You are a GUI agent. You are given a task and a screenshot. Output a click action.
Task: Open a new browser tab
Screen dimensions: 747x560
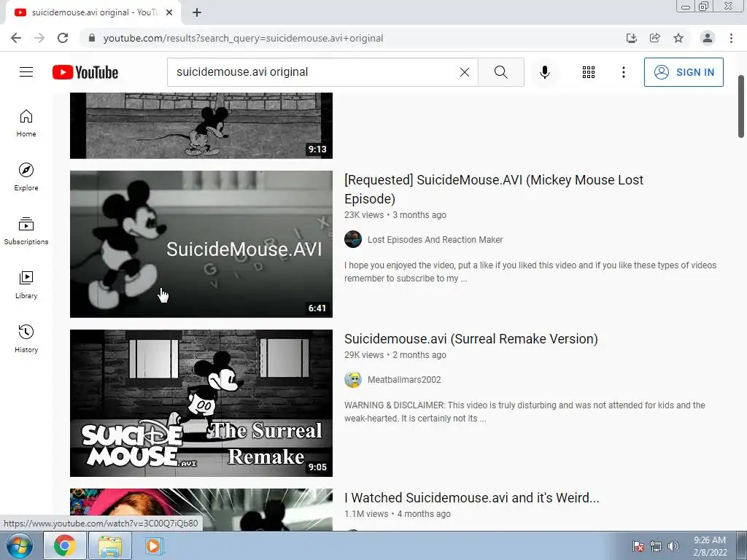[x=197, y=12]
